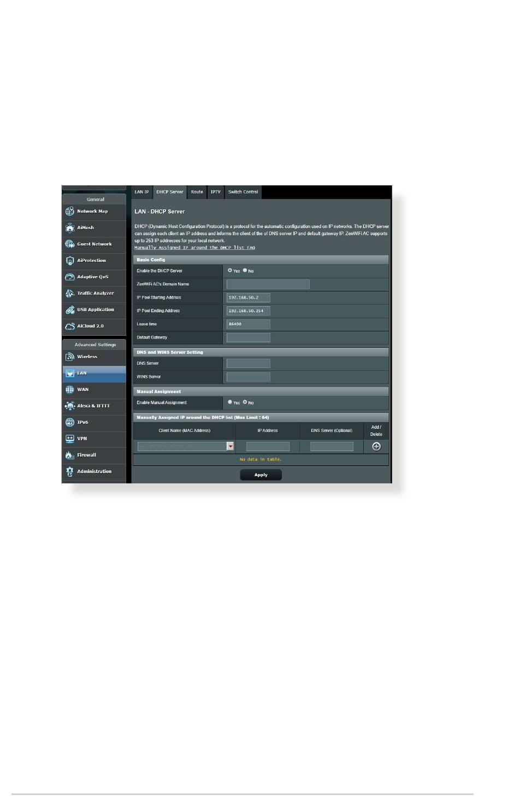The height and width of the screenshot is (812, 519).
Task: Click the 'General' sidebar header
Action: tap(95, 199)
